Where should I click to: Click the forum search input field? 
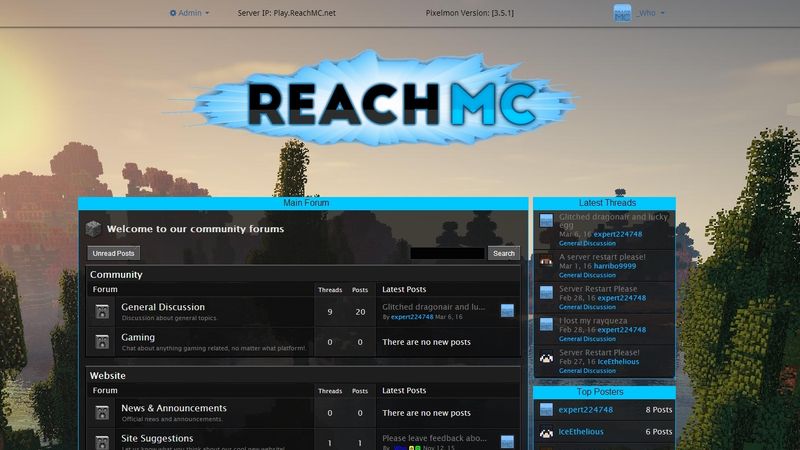(447, 253)
